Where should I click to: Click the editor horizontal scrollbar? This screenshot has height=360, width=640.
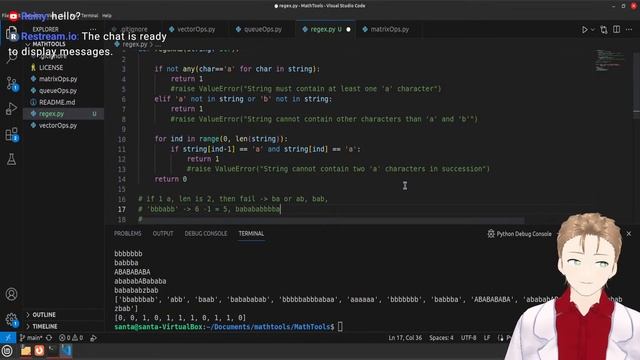pyautogui.click(x=331, y=221)
